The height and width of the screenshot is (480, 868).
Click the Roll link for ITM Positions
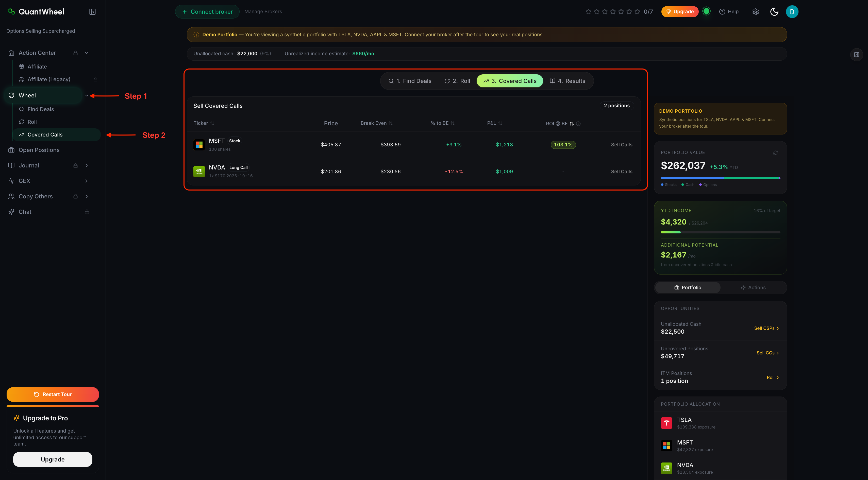tap(773, 378)
